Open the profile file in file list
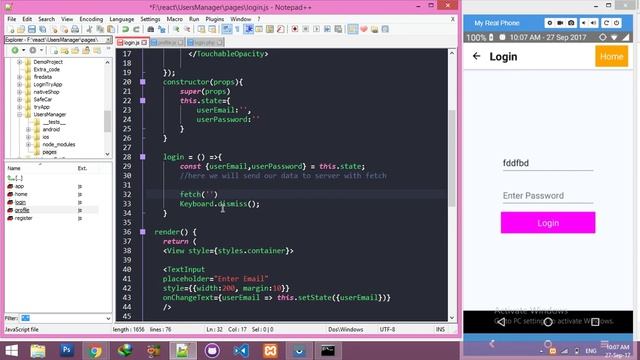 click(x=22, y=210)
